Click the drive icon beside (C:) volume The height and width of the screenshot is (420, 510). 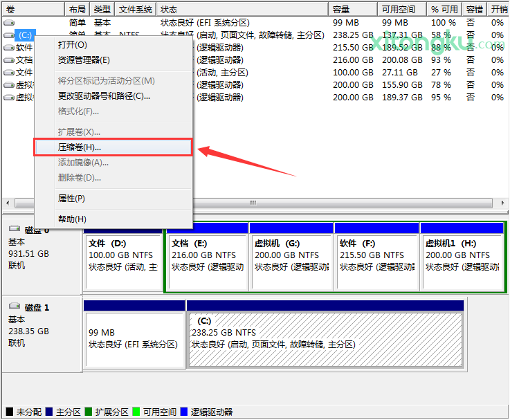pos(9,35)
